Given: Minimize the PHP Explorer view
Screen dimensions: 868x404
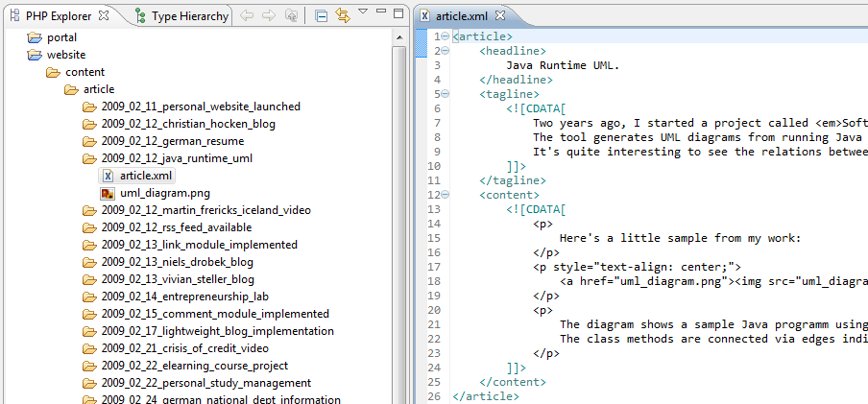Looking at the screenshot, I should [x=380, y=11].
